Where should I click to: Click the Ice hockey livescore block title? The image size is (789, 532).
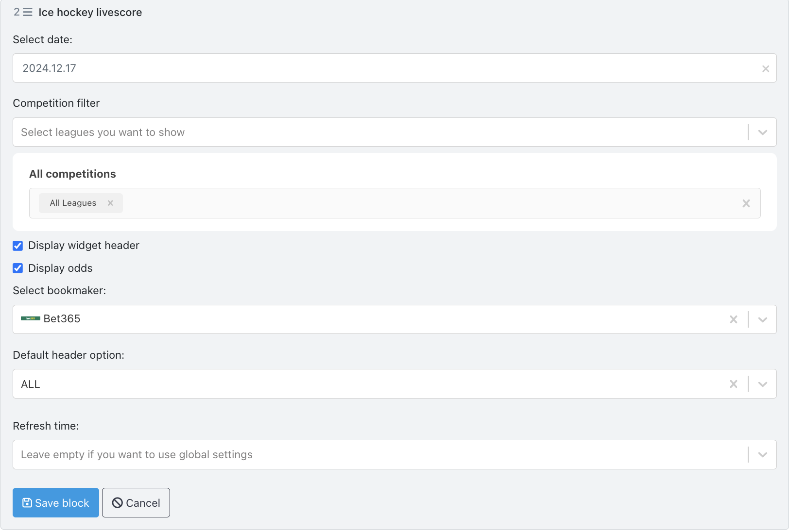[90, 12]
